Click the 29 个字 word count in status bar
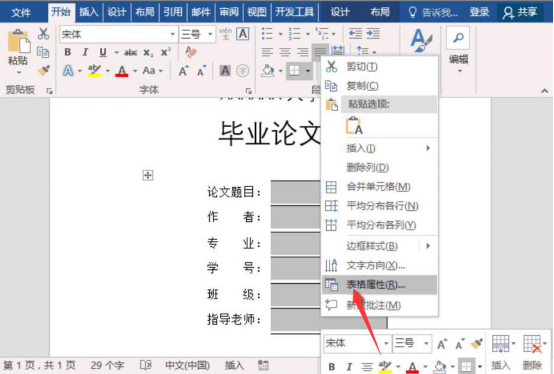The height and width of the screenshot is (374, 554). pyautogui.click(x=107, y=365)
